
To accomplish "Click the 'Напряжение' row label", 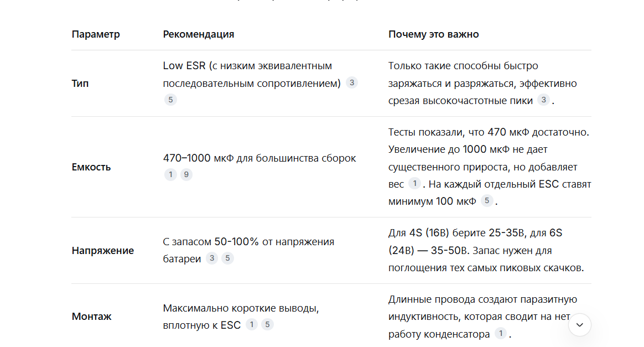I will tap(103, 251).
